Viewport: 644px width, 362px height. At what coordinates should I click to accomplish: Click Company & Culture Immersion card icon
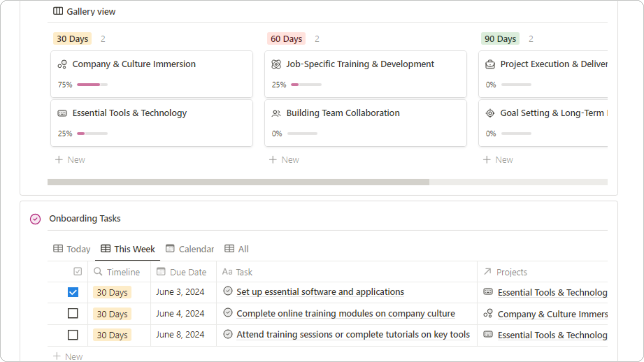coord(62,64)
